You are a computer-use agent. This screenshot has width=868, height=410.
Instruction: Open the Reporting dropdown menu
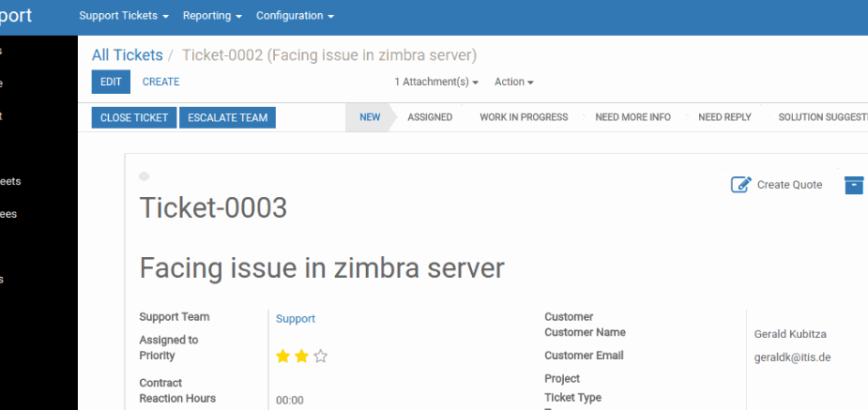(x=213, y=16)
